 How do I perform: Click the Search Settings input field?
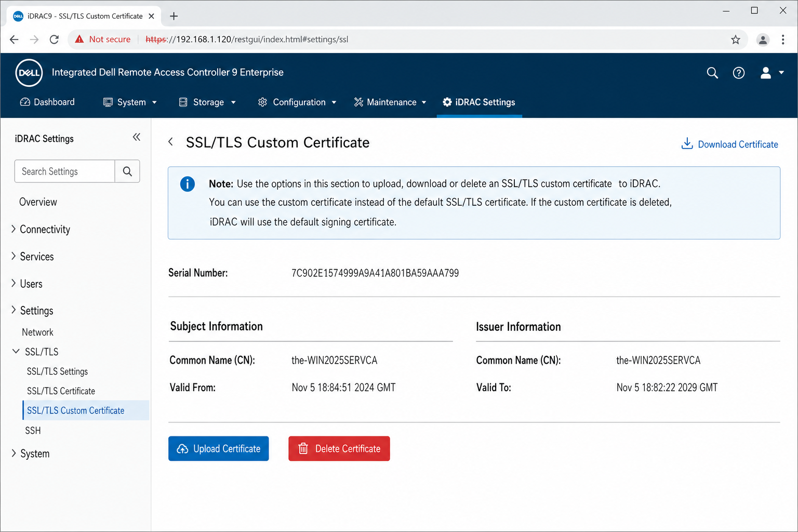[65, 171]
